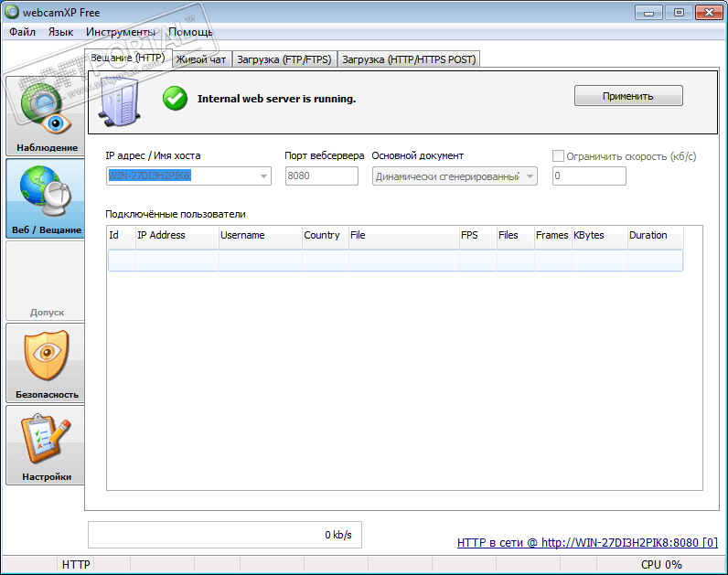Viewport: 728px width, 575px height.
Task: Open the Файл menu
Action: (x=22, y=32)
